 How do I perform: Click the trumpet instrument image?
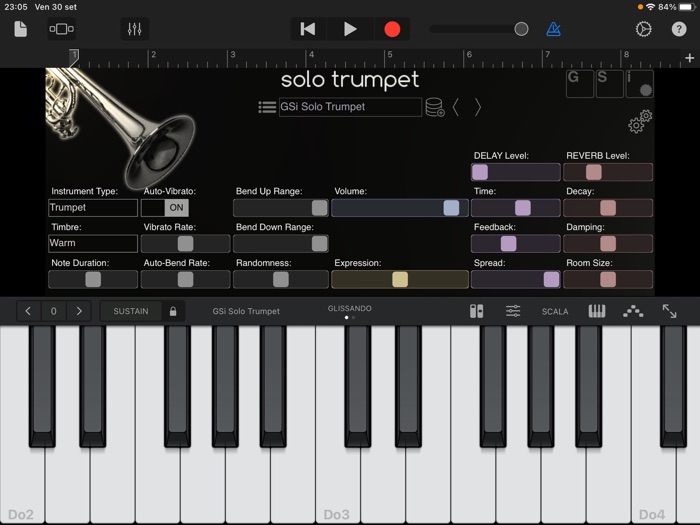(x=121, y=127)
